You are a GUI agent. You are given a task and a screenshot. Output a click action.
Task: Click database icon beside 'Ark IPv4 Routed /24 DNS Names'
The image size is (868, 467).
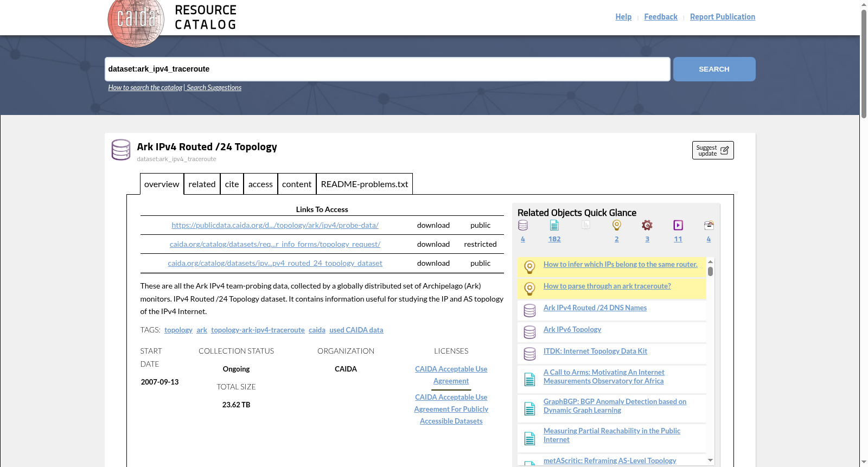coord(530,310)
